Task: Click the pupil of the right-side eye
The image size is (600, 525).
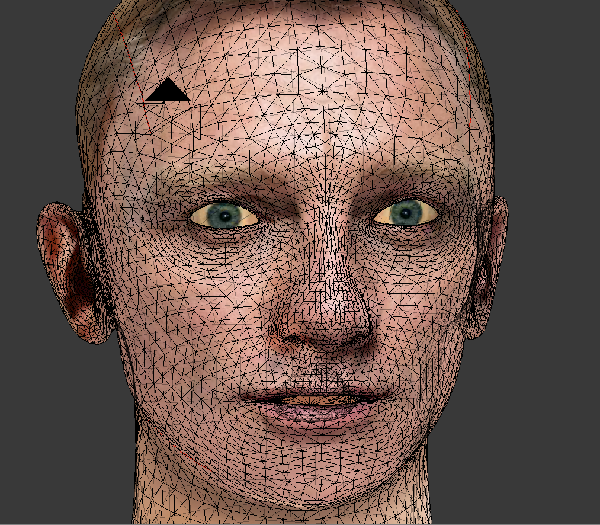Action: (x=406, y=213)
